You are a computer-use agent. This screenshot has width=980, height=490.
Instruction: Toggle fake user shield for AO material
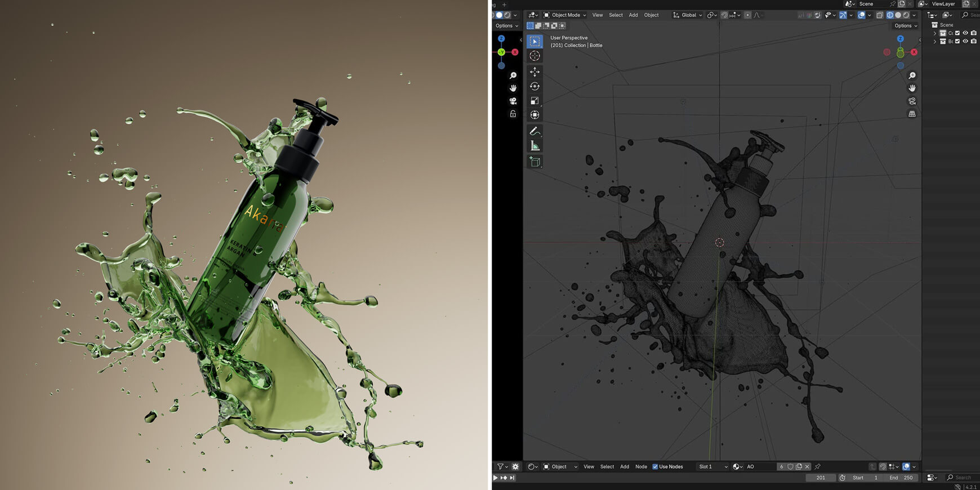(x=790, y=466)
